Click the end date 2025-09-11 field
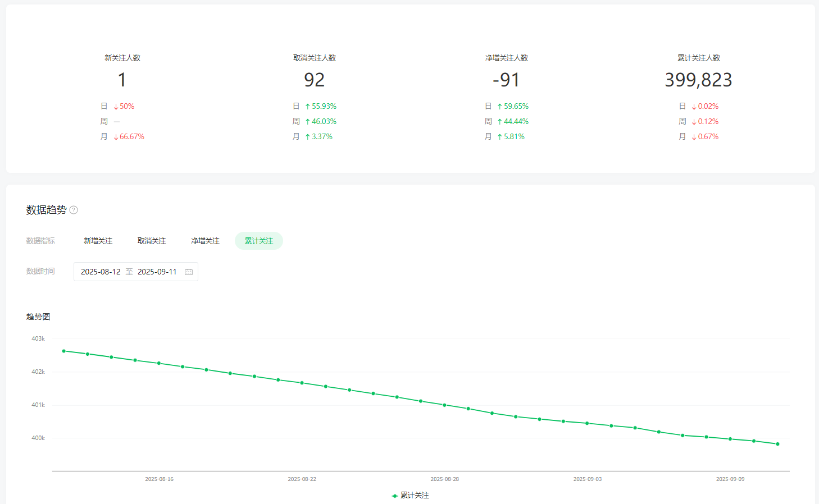This screenshot has width=819, height=504. (157, 272)
